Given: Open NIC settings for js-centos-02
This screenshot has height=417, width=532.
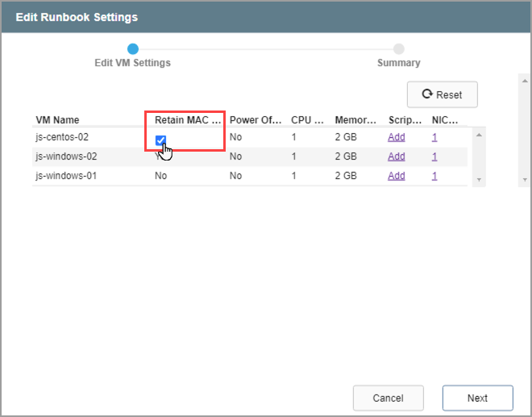Looking at the screenshot, I should [x=434, y=137].
